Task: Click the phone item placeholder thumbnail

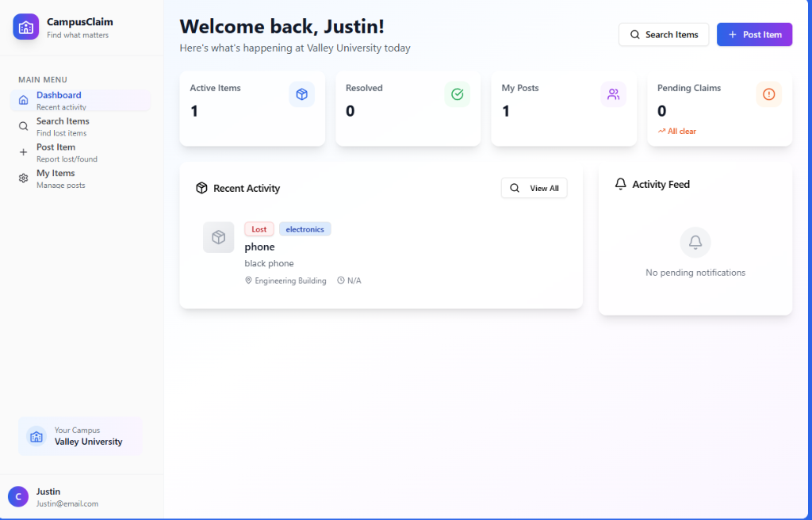Action: [x=219, y=237]
